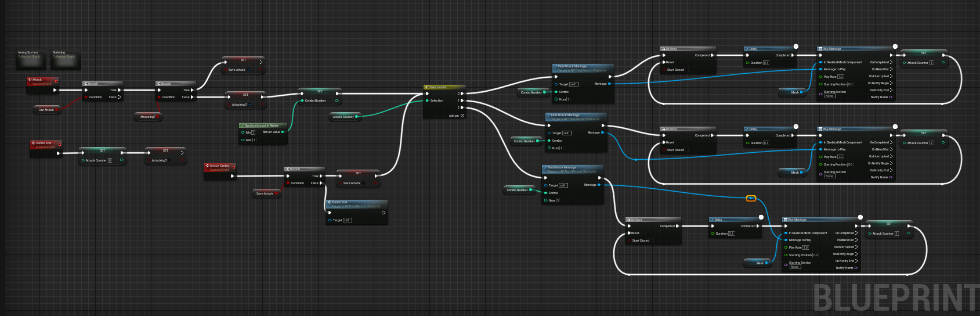
Task: Check Save Attack in the SET after Attack Combo
Action: point(364,183)
